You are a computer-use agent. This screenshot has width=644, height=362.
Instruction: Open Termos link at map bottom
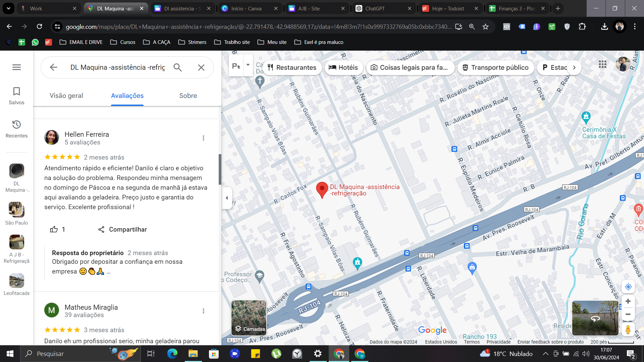(472, 342)
